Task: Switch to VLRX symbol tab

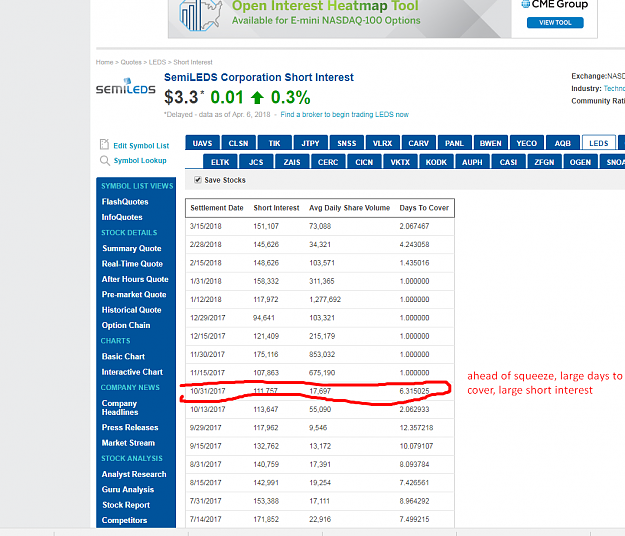Action: tap(383, 143)
